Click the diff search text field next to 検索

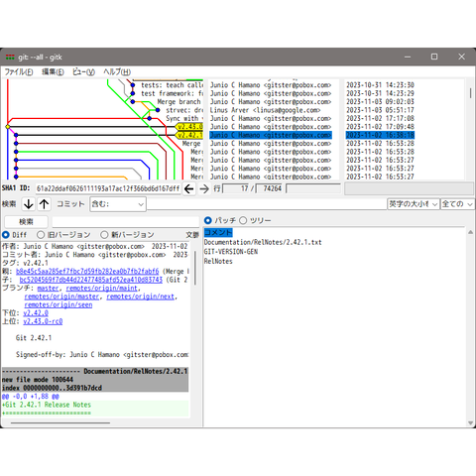[125, 222]
